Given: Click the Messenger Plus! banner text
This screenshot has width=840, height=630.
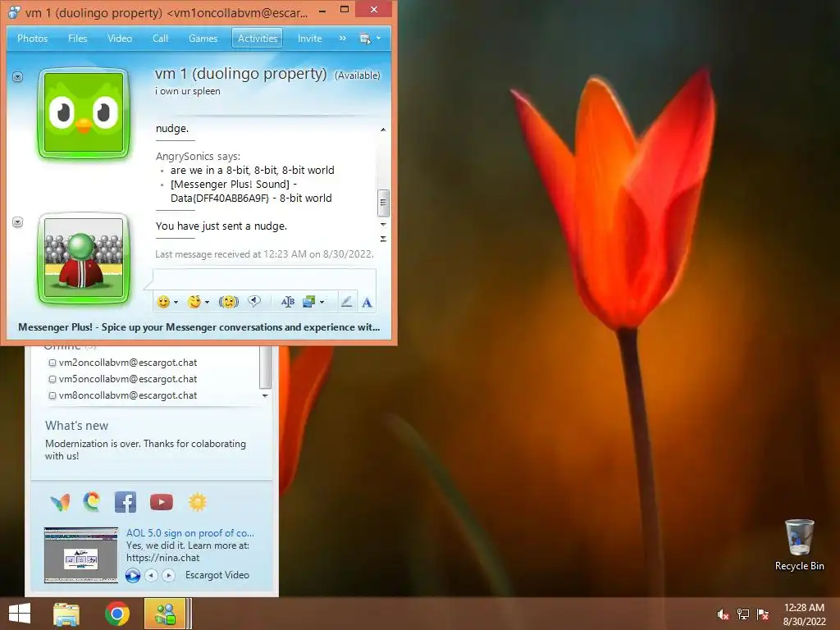Looking at the screenshot, I should 199,327.
